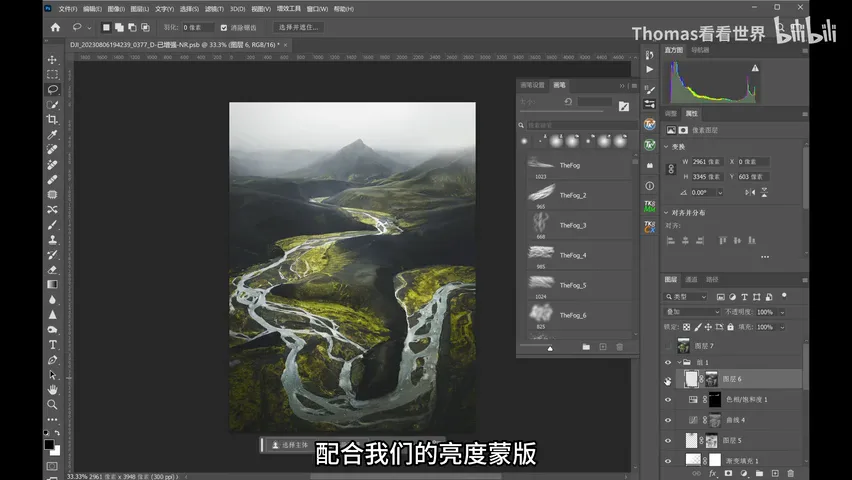Open the 增效工具 menu
852x480 pixels.
click(x=289, y=9)
